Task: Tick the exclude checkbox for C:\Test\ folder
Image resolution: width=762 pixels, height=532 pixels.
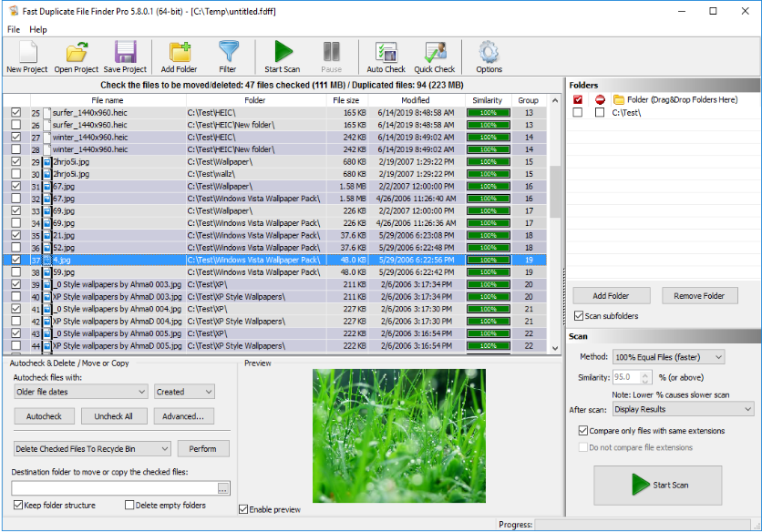Action: (x=600, y=113)
